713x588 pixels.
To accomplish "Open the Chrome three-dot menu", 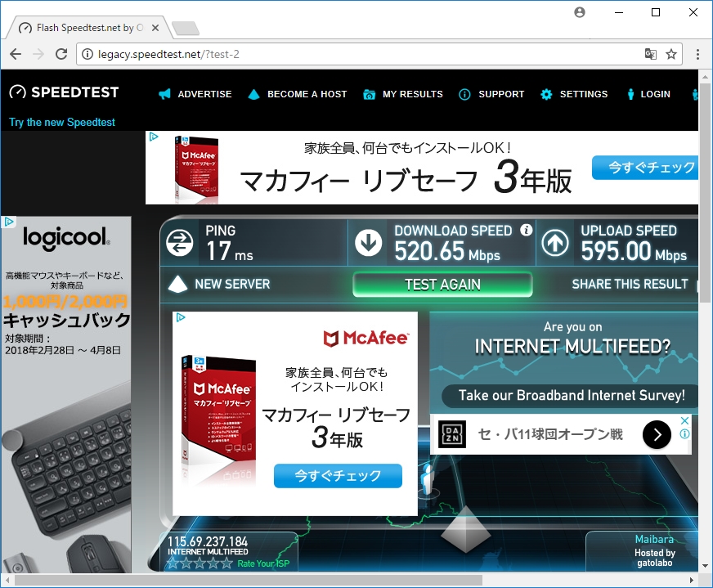I will (x=697, y=54).
